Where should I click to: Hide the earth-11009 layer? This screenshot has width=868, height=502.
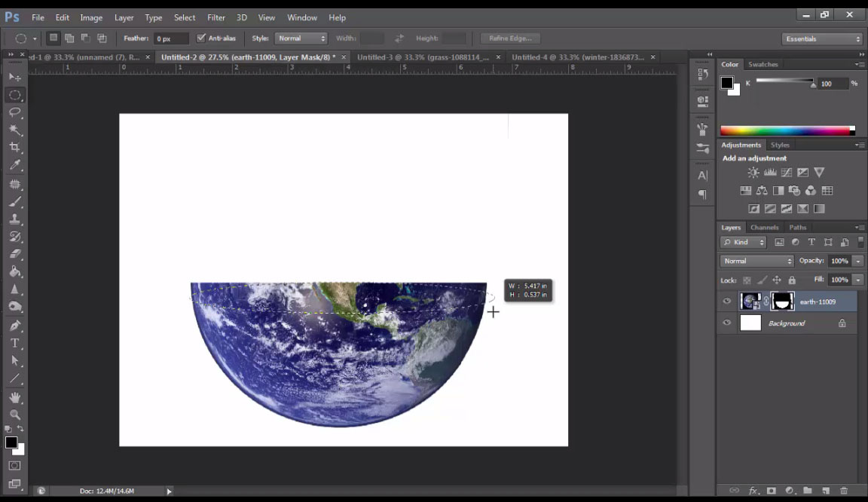click(x=726, y=301)
